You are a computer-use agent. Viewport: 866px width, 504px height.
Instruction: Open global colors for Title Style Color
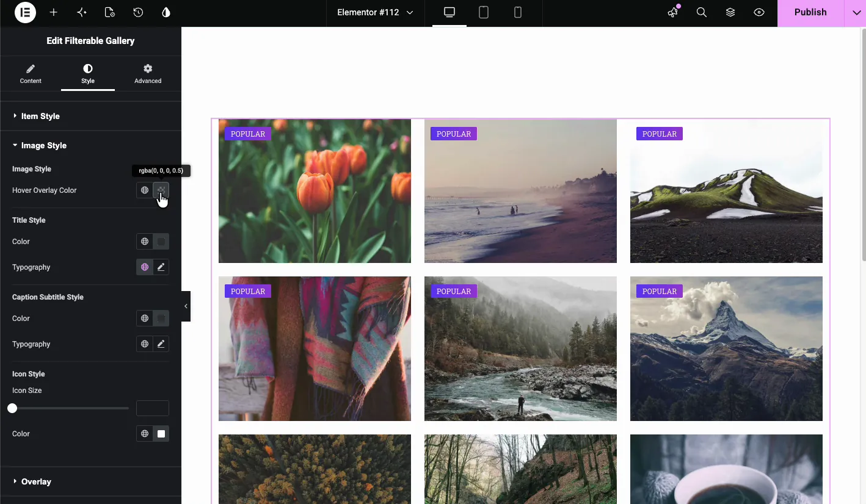(145, 242)
